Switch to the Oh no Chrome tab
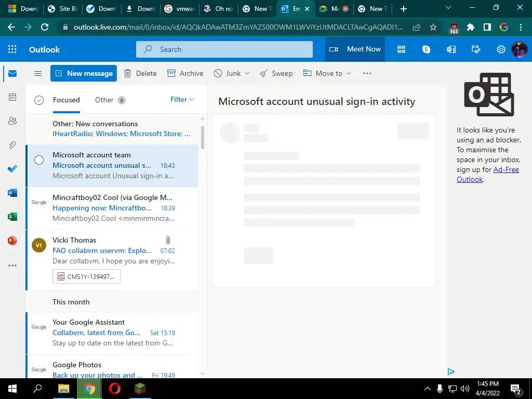The image size is (532, 399). (x=219, y=9)
